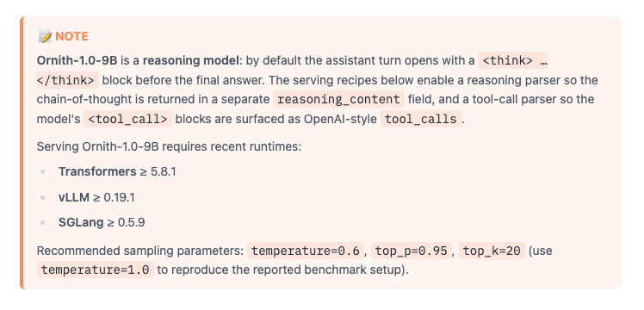Click the SGLang ≥ 0.5.9 list item
The height and width of the screenshot is (310, 644).
[x=102, y=222]
